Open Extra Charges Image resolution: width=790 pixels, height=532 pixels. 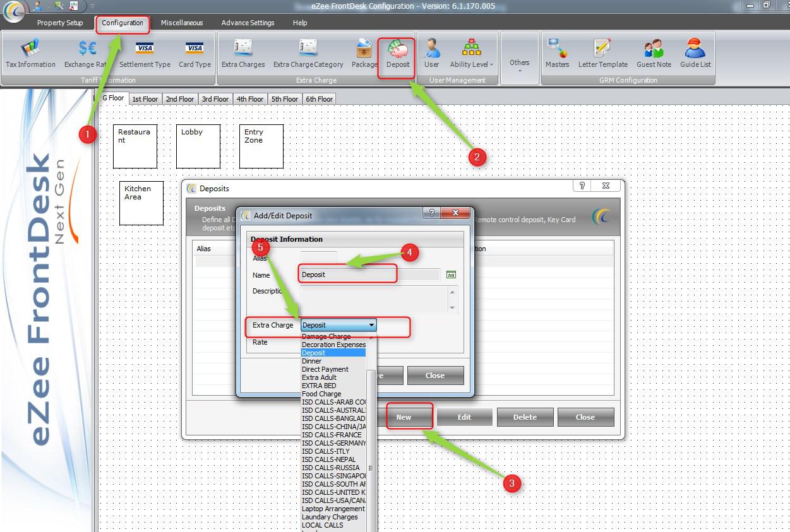pos(243,54)
